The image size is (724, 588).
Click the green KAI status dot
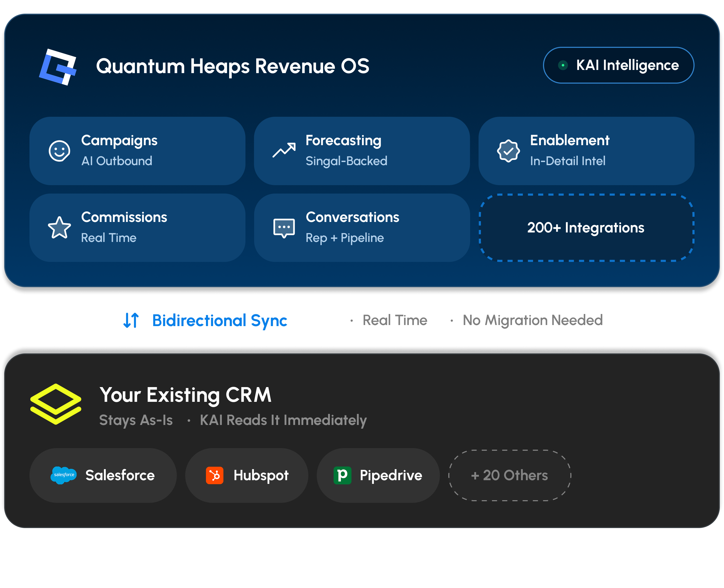563,65
